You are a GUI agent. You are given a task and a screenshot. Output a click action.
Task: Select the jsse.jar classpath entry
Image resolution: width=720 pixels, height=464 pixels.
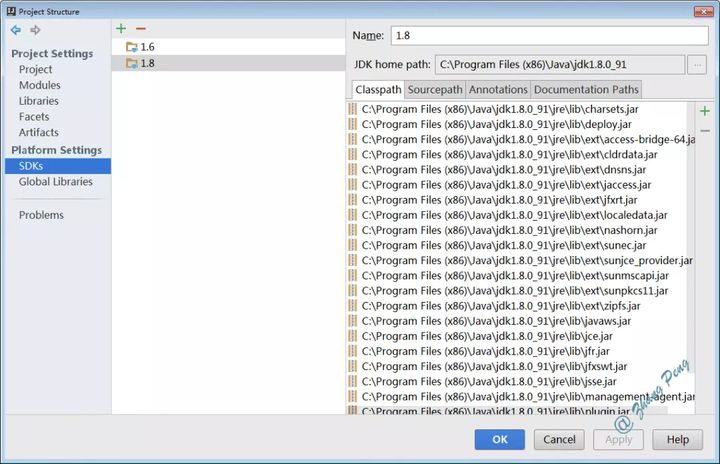(x=489, y=382)
